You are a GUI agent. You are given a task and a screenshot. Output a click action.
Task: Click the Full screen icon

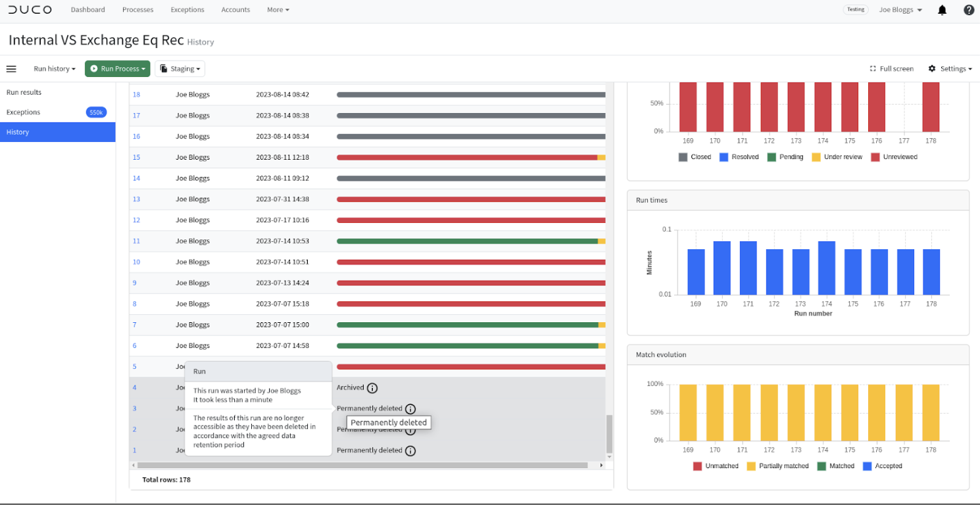(x=873, y=68)
